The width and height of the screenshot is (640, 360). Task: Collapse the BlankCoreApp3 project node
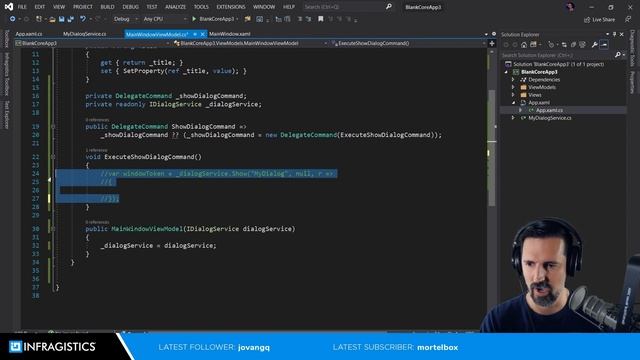coord(507,72)
